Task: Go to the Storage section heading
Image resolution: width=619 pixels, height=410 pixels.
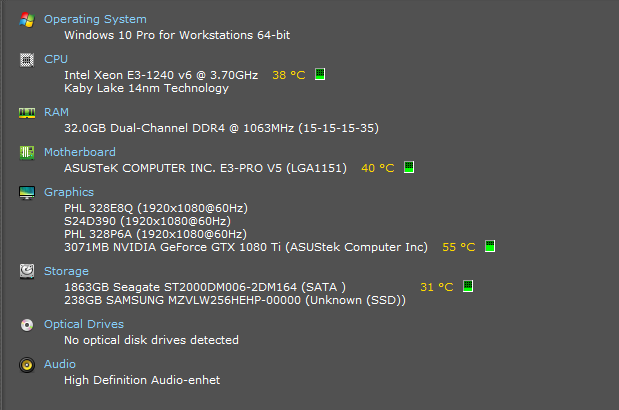Action: click(x=66, y=271)
